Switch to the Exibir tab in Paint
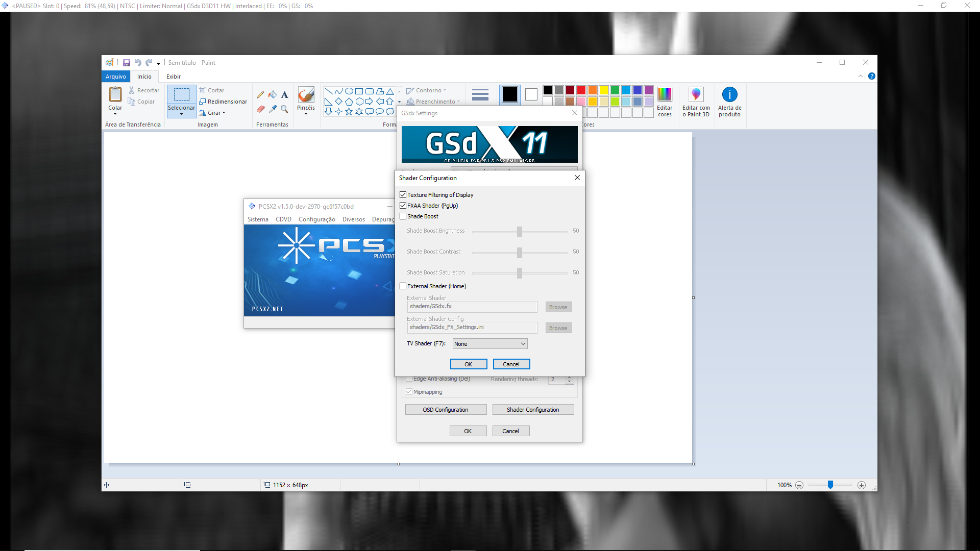This screenshot has width=980, height=551. tap(174, 76)
